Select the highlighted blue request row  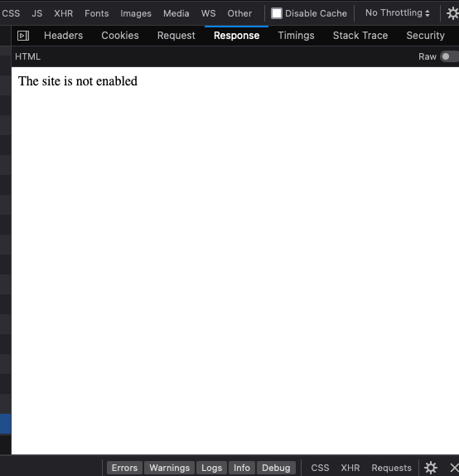tap(6, 424)
